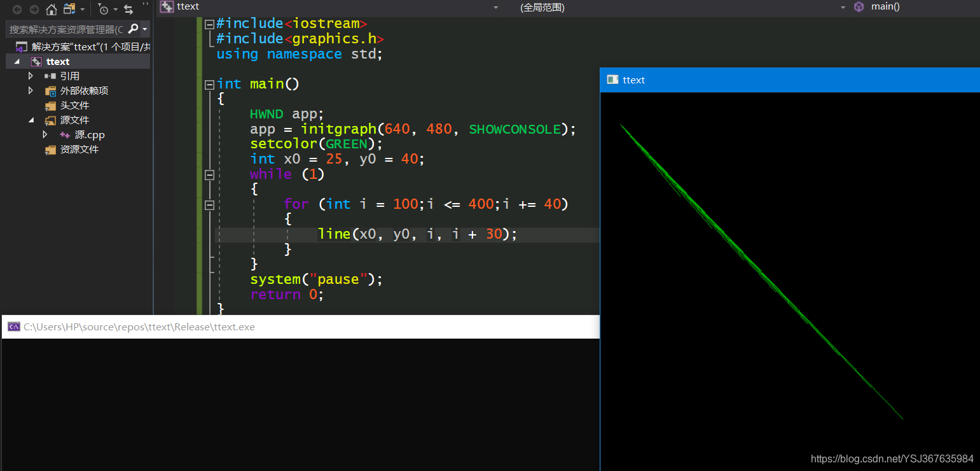Collapse the 源文件 folder

[31, 120]
